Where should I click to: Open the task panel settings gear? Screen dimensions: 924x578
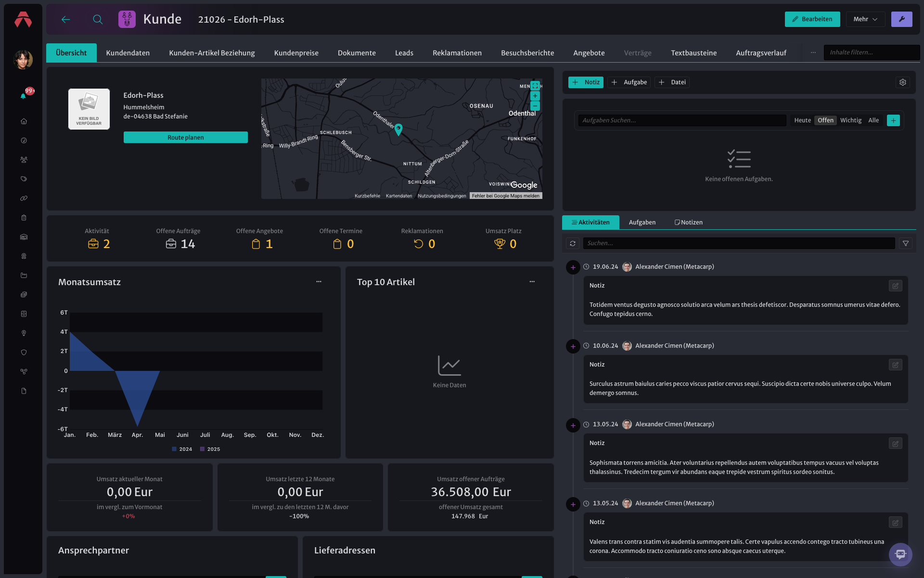click(903, 82)
